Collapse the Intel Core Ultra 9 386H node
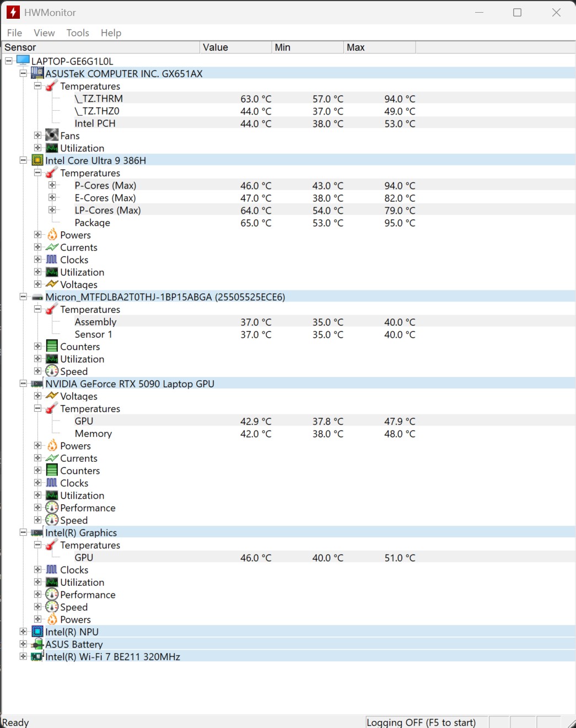Screen dimensions: 576x728 point(23,160)
